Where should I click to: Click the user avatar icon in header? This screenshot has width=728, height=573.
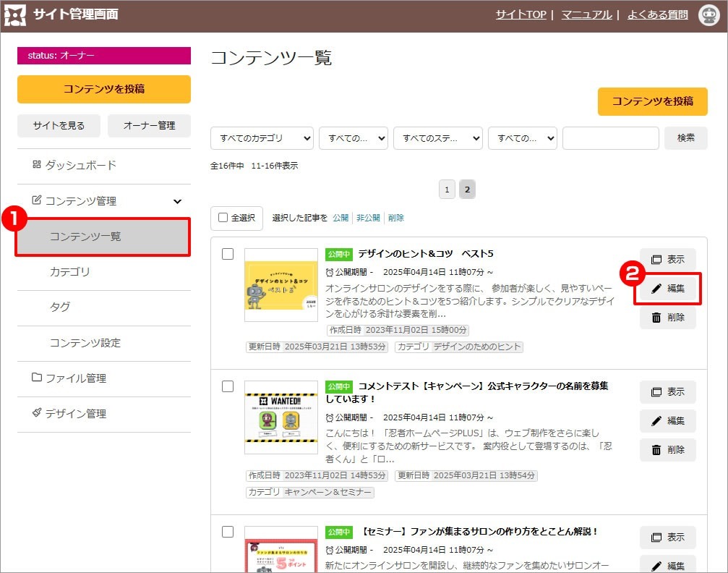click(x=708, y=15)
